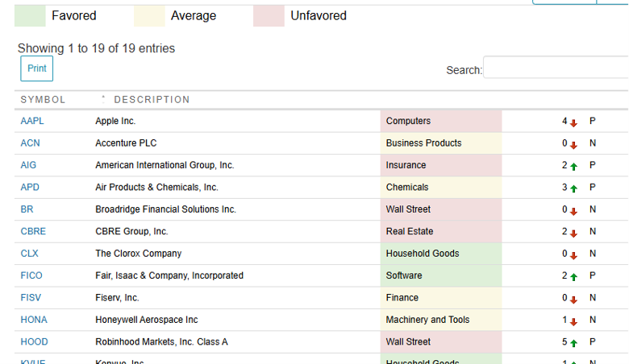Viewport: 629px width, 364px height.
Task: Click the Average yellow legend swatch
Action: coord(149,16)
